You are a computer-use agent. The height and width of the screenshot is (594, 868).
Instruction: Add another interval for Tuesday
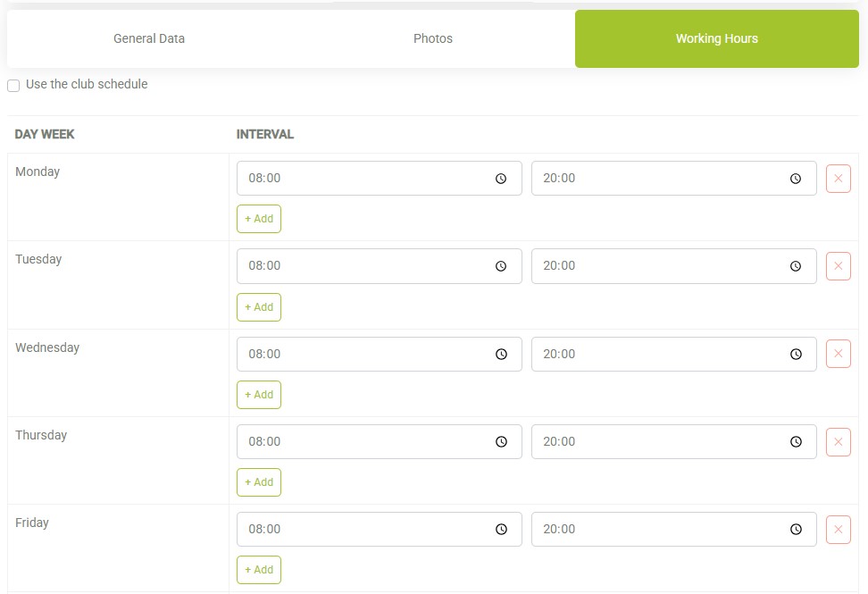click(259, 307)
